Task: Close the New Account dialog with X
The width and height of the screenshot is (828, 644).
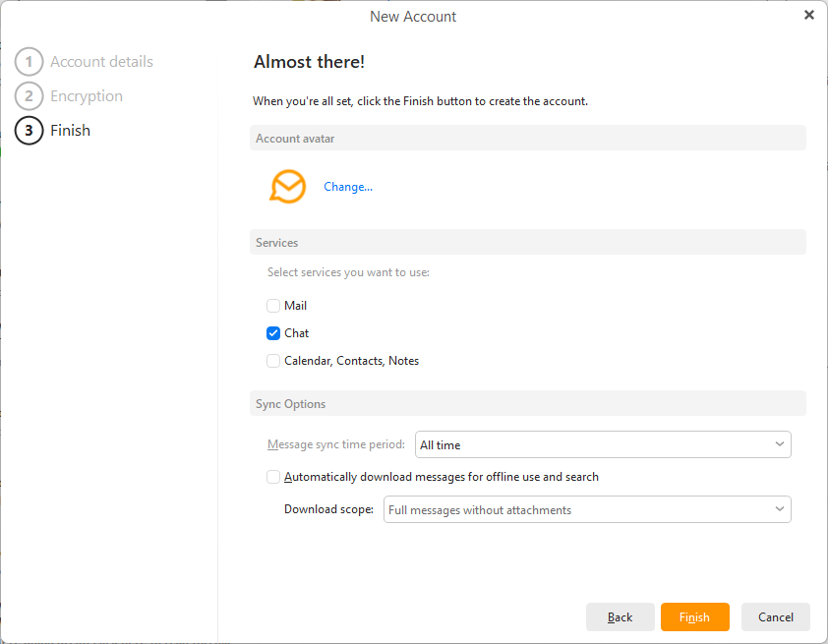Action: click(808, 15)
